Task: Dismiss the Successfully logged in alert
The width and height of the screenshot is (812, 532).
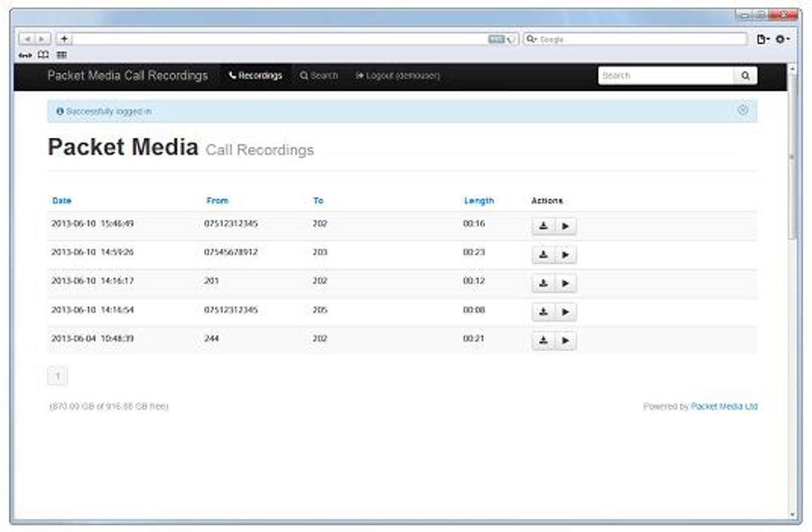Action: tap(742, 109)
